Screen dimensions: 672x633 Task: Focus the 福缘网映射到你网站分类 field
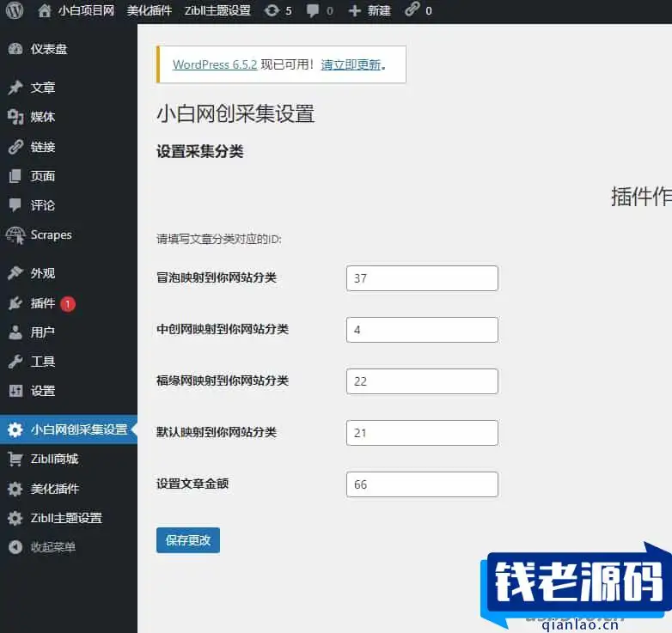point(422,381)
